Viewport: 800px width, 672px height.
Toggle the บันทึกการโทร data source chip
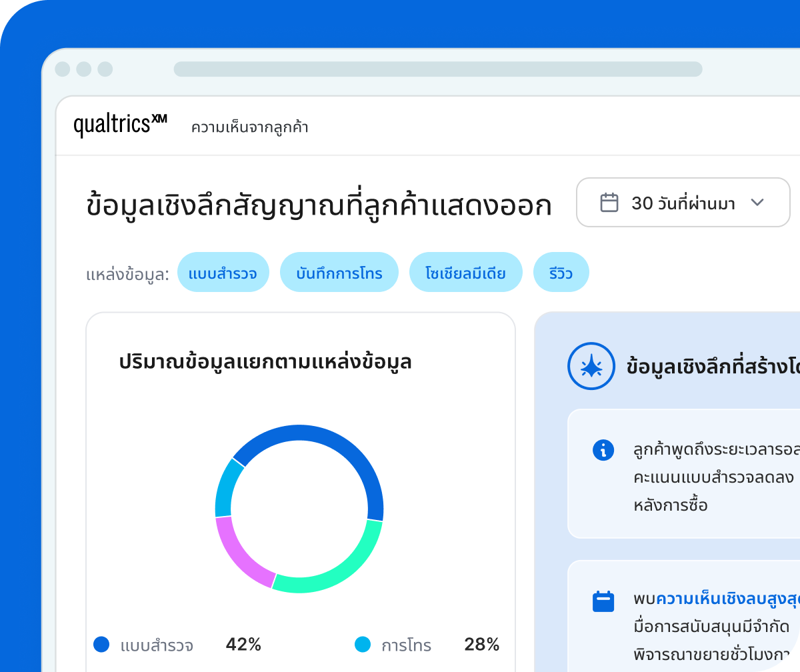[339, 272]
